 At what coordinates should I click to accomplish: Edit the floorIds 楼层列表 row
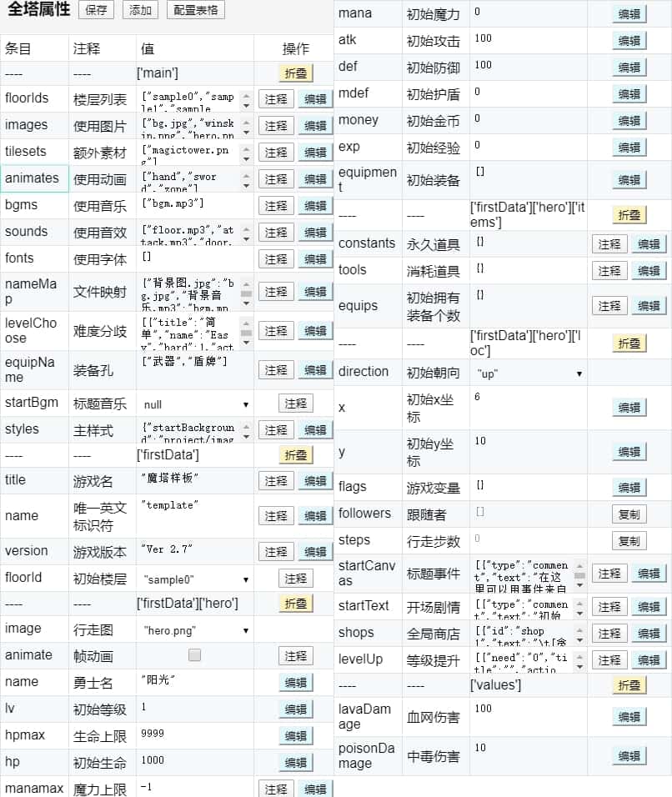pyautogui.click(x=315, y=99)
